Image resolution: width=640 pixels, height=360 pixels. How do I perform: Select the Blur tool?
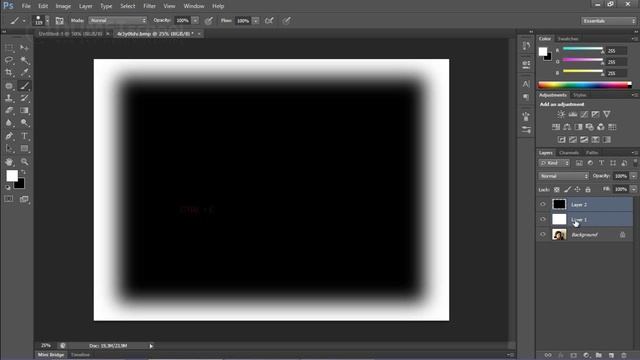pyautogui.click(x=9, y=122)
